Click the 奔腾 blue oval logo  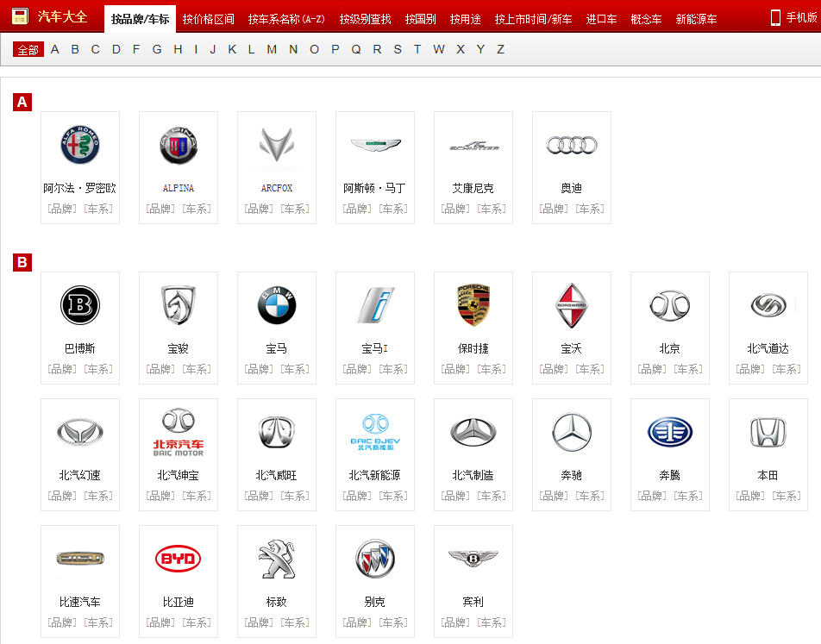670,433
